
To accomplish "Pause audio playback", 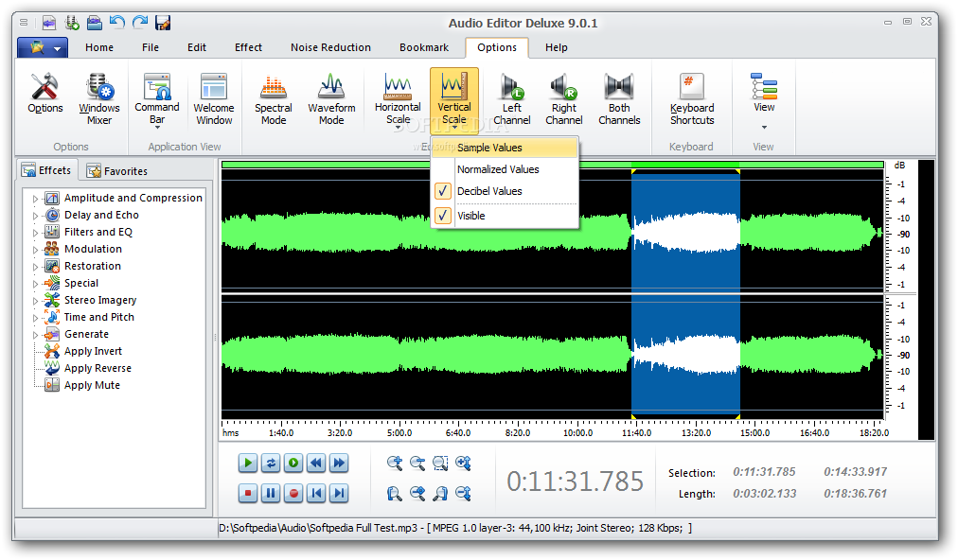I will coord(271,493).
